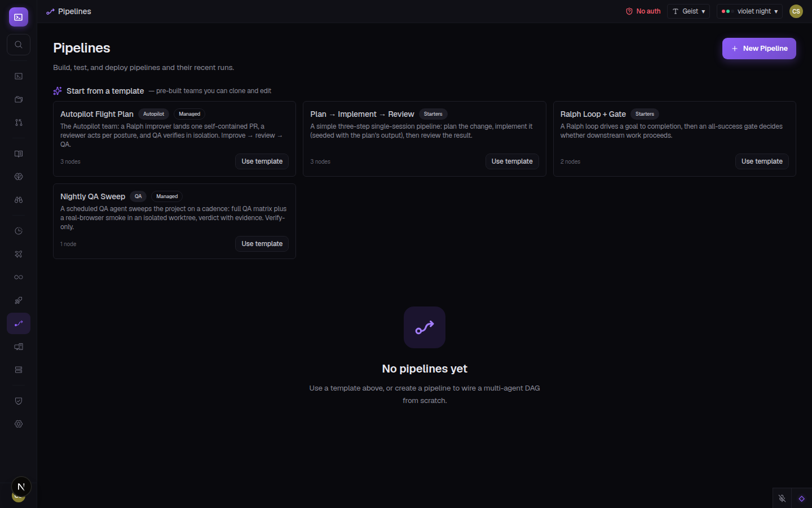Click the Nightly QA Sweep card title
Screen dimensions: 812x508
tap(92, 196)
